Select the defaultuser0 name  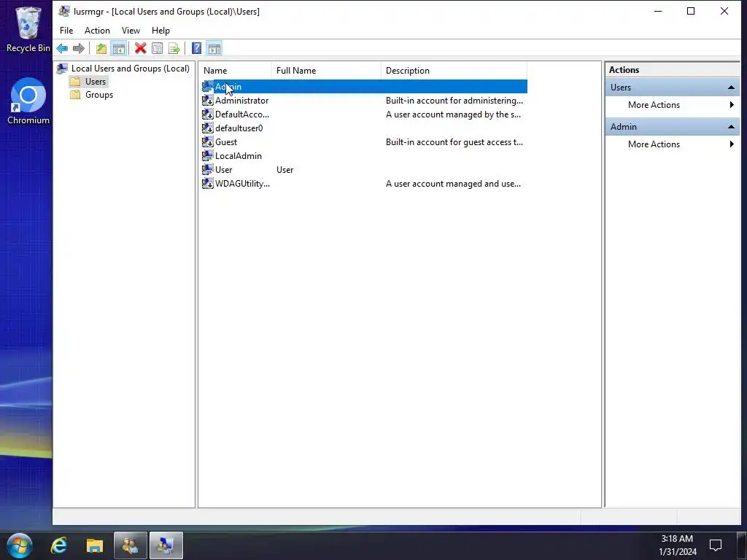click(x=239, y=128)
